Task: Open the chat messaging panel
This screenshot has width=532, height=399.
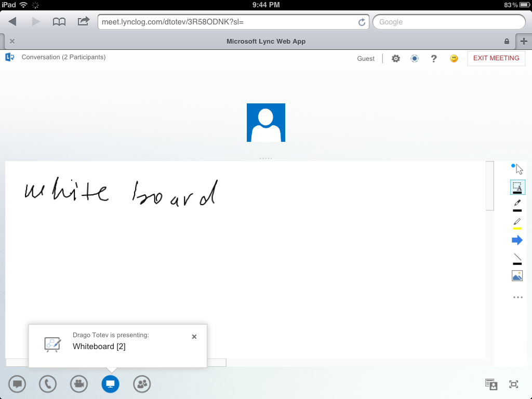Action: click(17, 384)
